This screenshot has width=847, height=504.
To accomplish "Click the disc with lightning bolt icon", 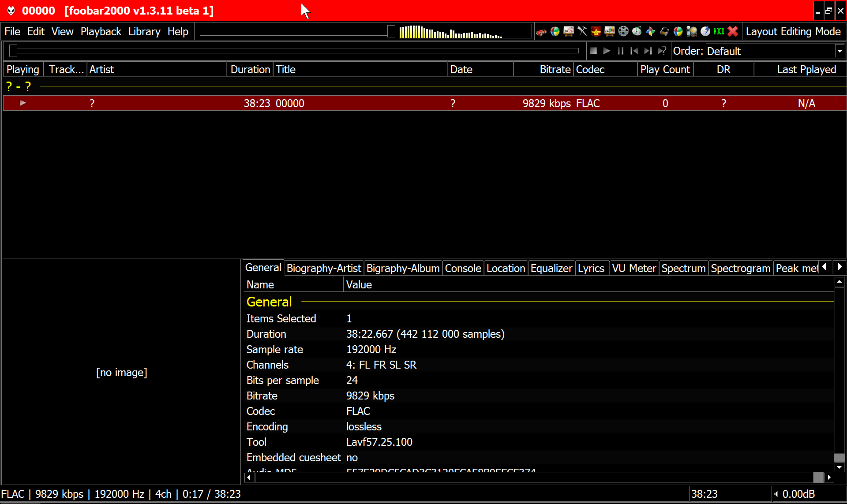I will 705,32.
